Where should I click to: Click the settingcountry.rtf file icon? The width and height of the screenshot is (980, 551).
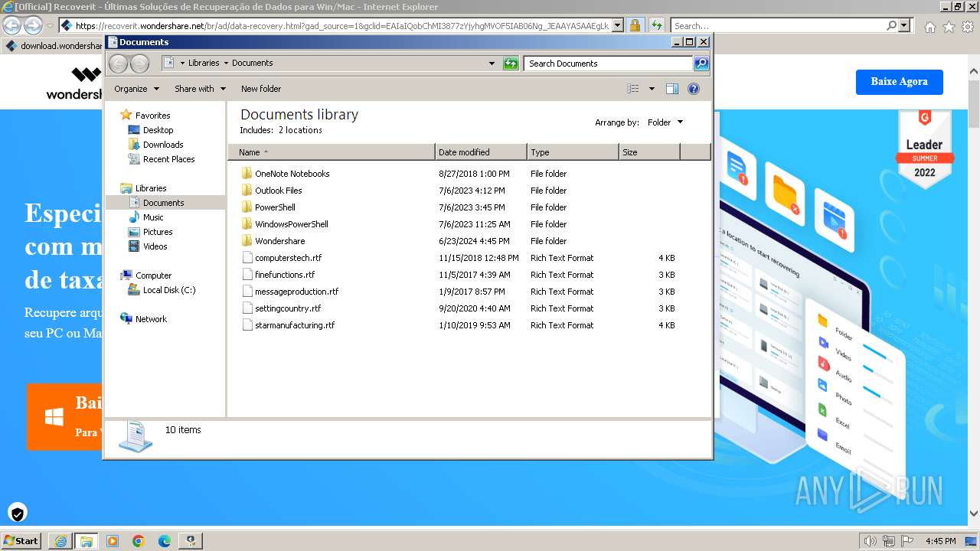pyautogui.click(x=247, y=308)
